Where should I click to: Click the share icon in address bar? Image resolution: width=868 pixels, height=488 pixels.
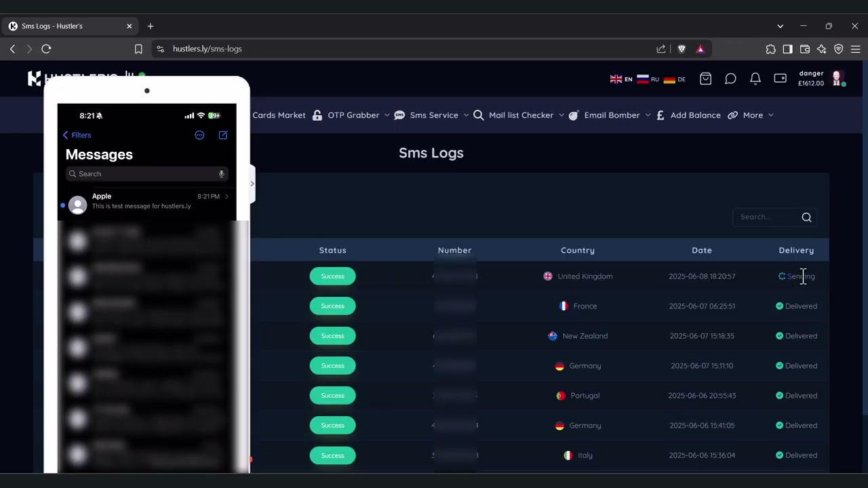coord(661,49)
